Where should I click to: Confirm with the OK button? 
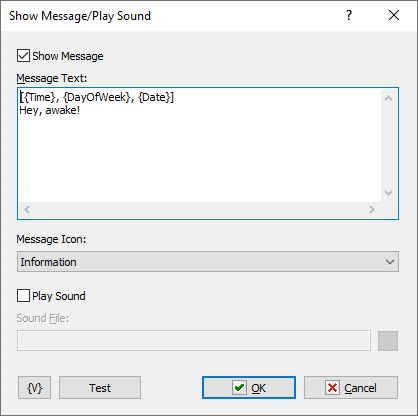[249, 388]
